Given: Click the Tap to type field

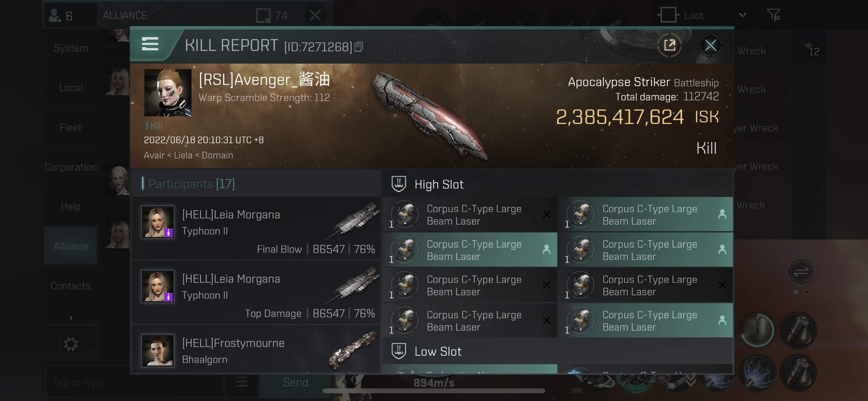Looking at the screenshot, I should pos(134,382).
